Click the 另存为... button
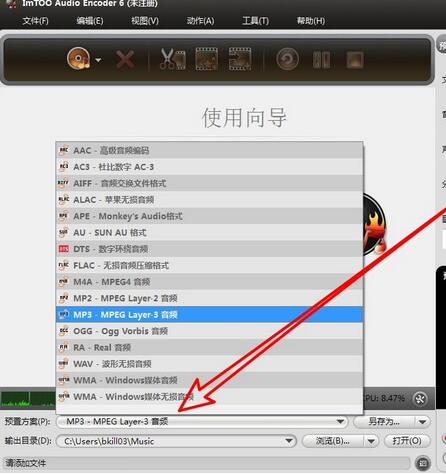 (x=384, y=422)
